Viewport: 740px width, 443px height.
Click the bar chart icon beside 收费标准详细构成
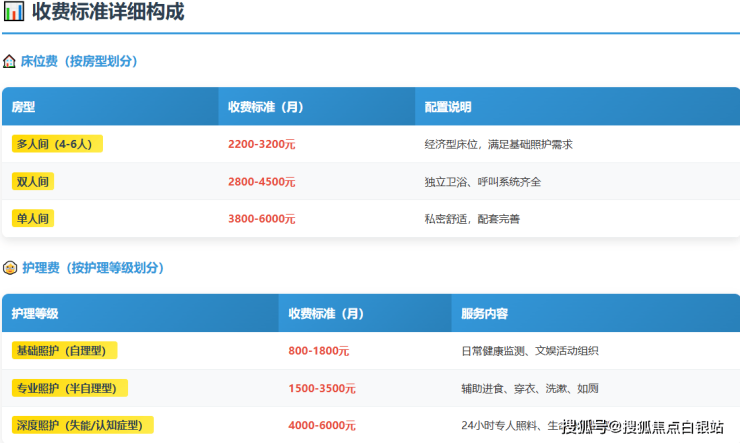tap(14, 14)
